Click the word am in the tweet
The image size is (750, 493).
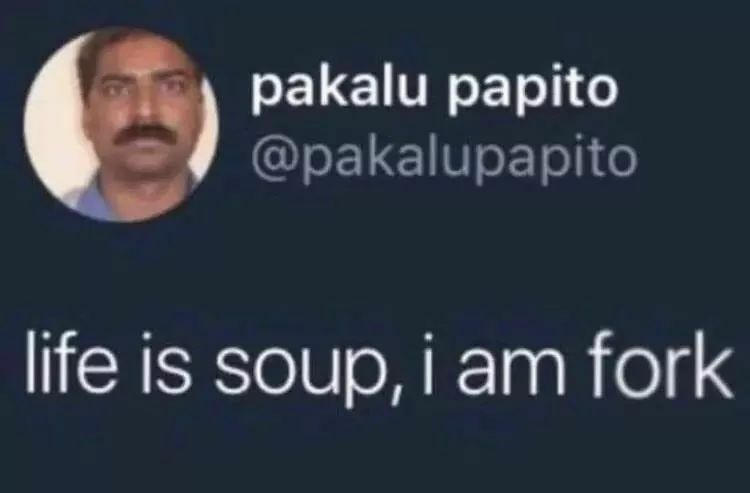(512, 373)
